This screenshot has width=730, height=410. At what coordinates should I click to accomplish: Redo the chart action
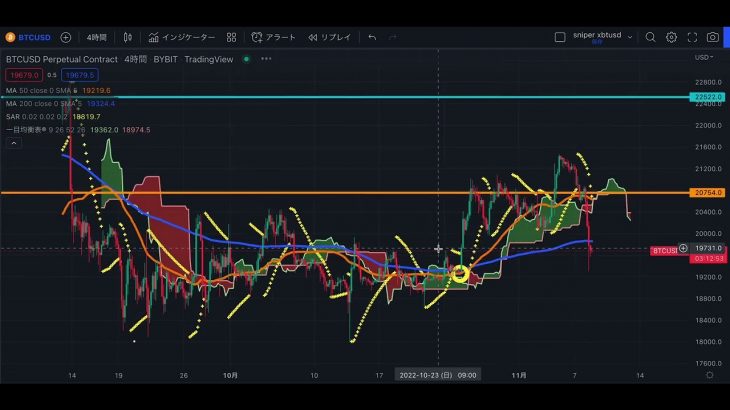point(392,37)
